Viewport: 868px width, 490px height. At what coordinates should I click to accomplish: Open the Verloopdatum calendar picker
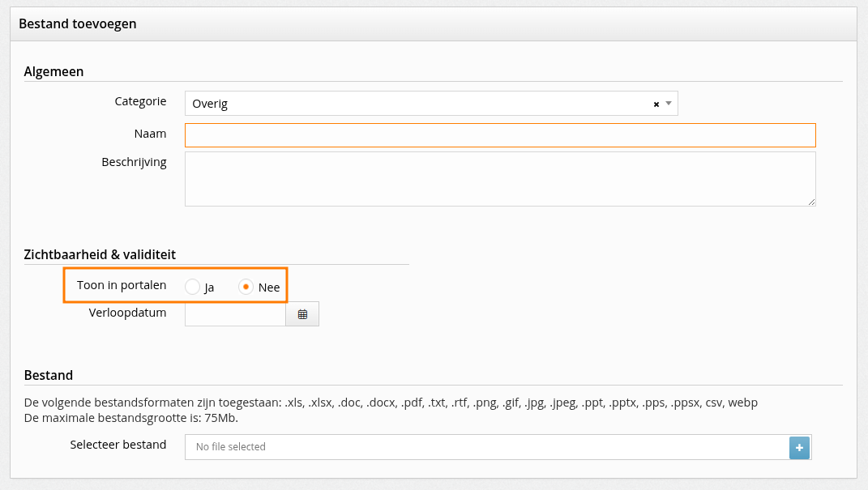(x=302, y=314)
